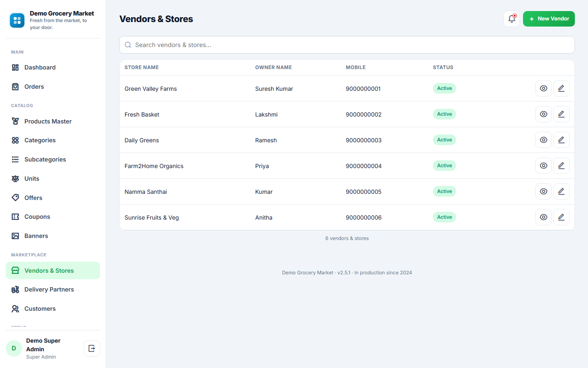Image resolution: width=588 pixels, height=368 pixels.
Task: Click Green Valley Farms store name
Action: pos(151,89)
